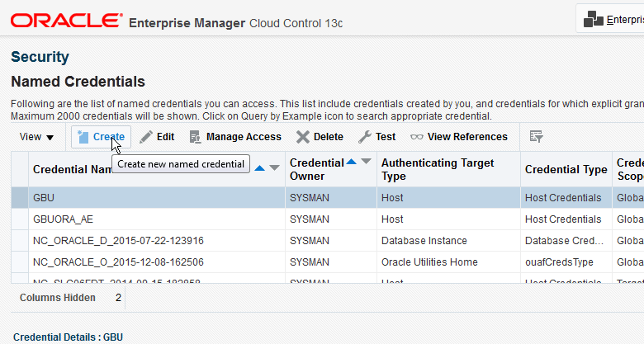Screen dimensions: 644x344
Task: Click Host Credentials cell in GBUORA_AE row
Action: click(566, 219)
